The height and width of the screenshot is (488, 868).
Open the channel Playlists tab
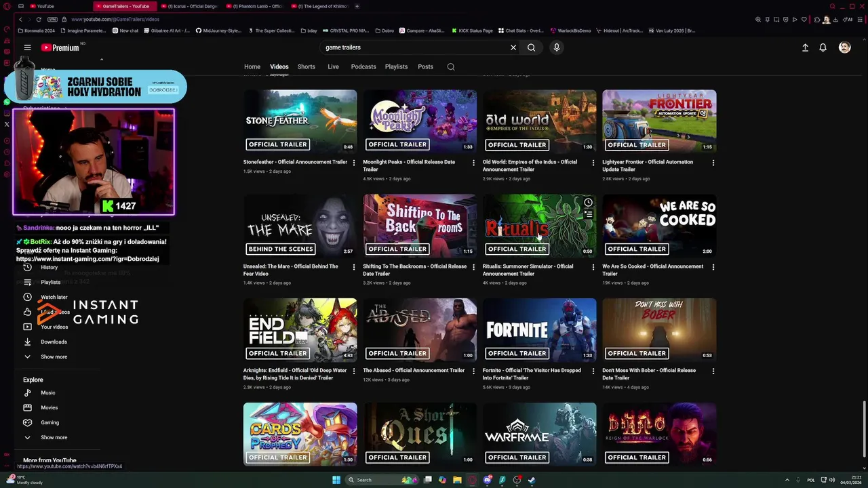(x=396, y=66)
